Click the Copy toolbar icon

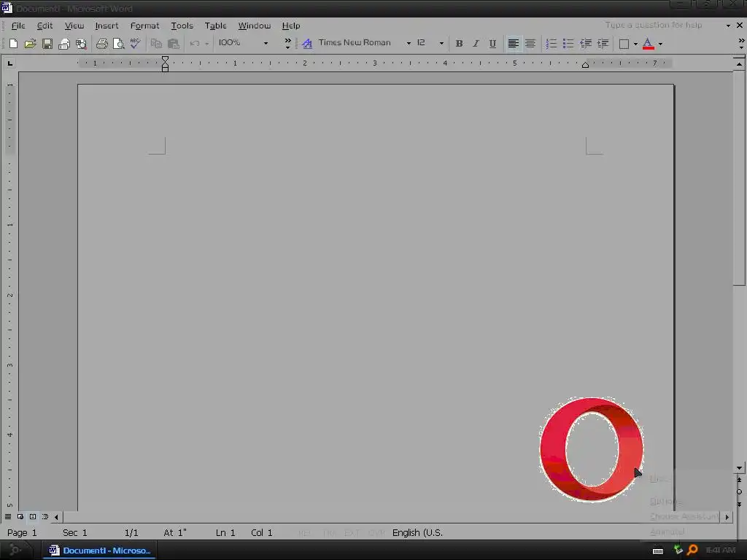(x=156, y=43)
